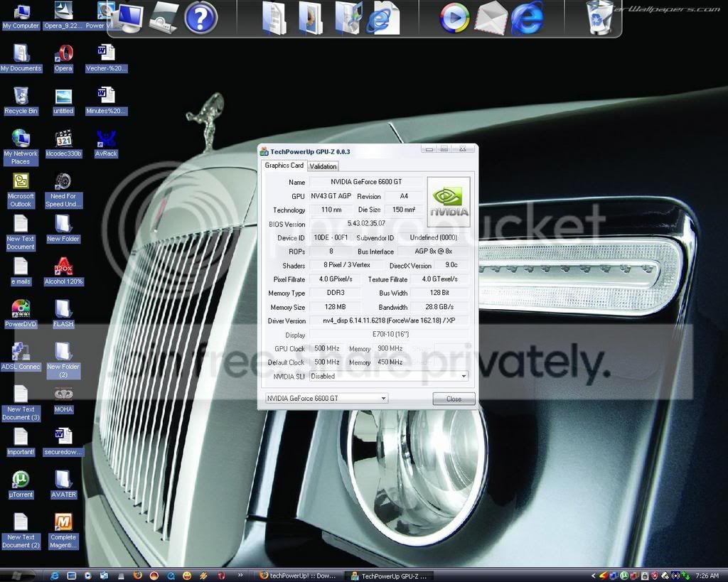Open the untitled image file icon

(x=63, y=101)
